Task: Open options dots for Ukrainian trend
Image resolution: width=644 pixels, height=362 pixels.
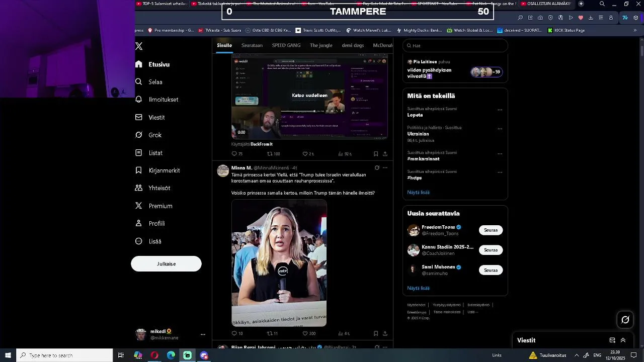Action: click(x=500, y=129)
